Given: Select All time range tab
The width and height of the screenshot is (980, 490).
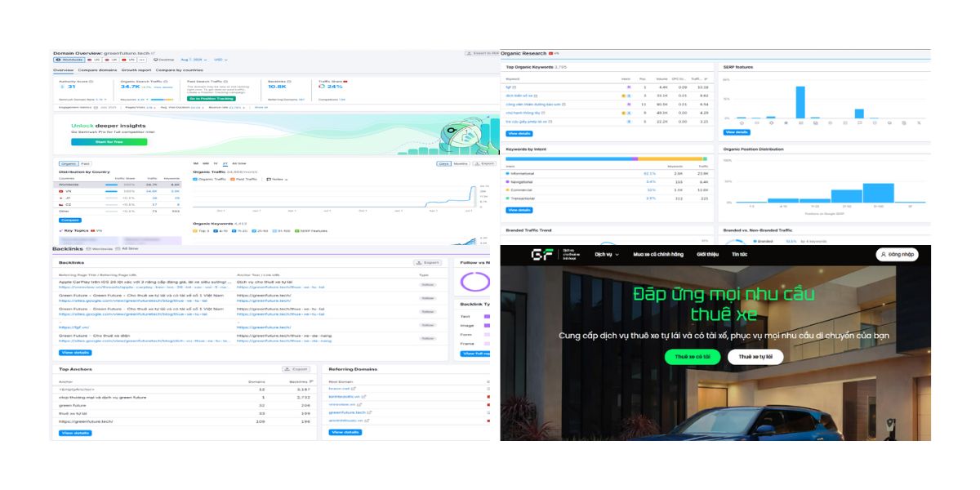Looking at the screenshot, I should 239,163.
